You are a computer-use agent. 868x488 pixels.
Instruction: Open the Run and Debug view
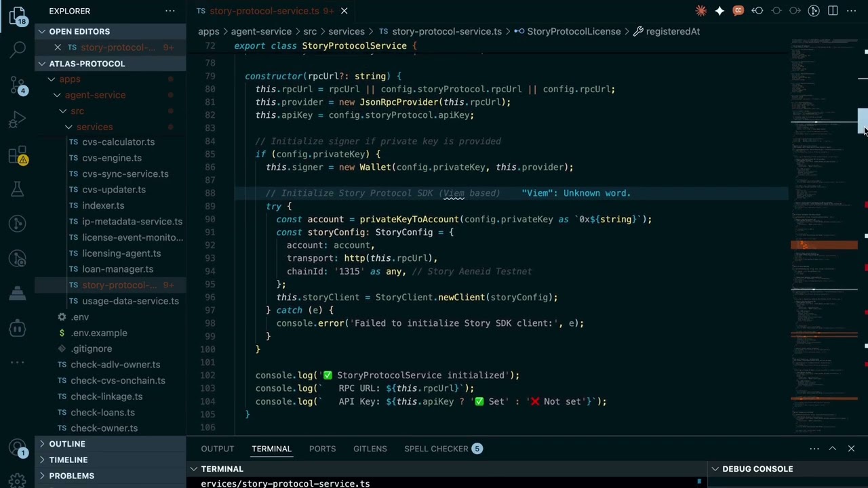pyautogui.click(x=18, y=121)
